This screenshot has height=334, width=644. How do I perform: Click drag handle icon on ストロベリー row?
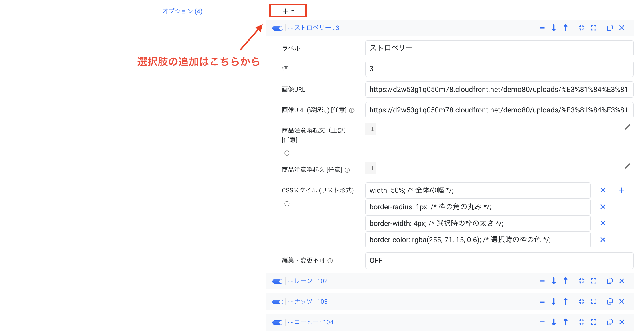tap(542, 28)
